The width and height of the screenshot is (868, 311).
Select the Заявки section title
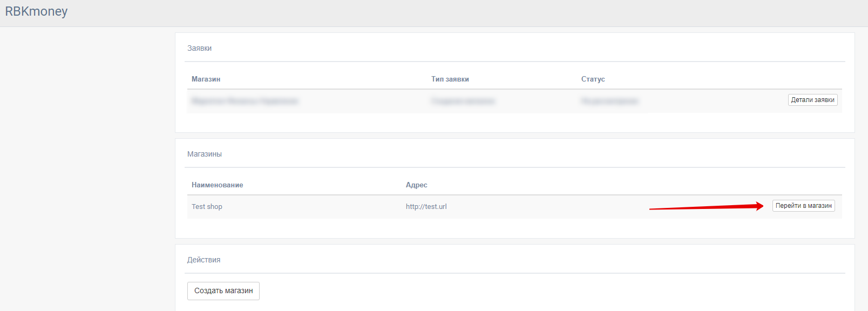199,48
